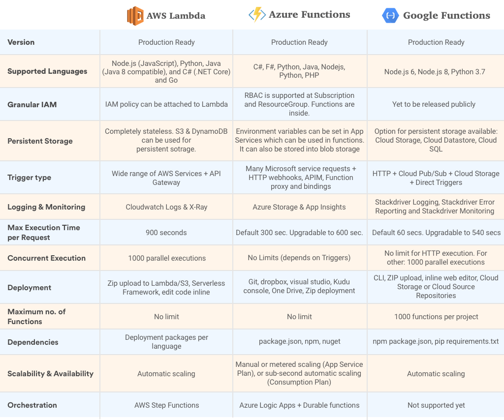The height and width of the screenshot is (420, 504).
Task: Select the Deployment row label
Action: coord(29,288)
